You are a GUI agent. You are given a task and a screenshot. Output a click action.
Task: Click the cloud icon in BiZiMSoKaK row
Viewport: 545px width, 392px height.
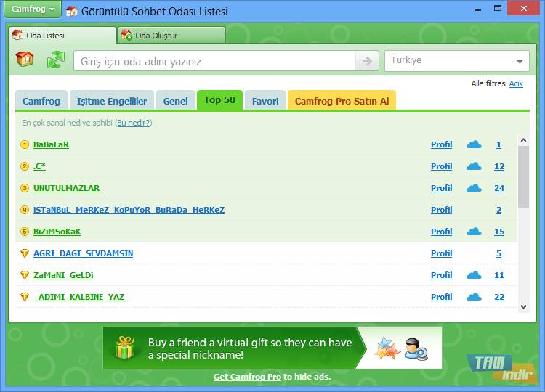pyautogui.click(x=474, y=232)
